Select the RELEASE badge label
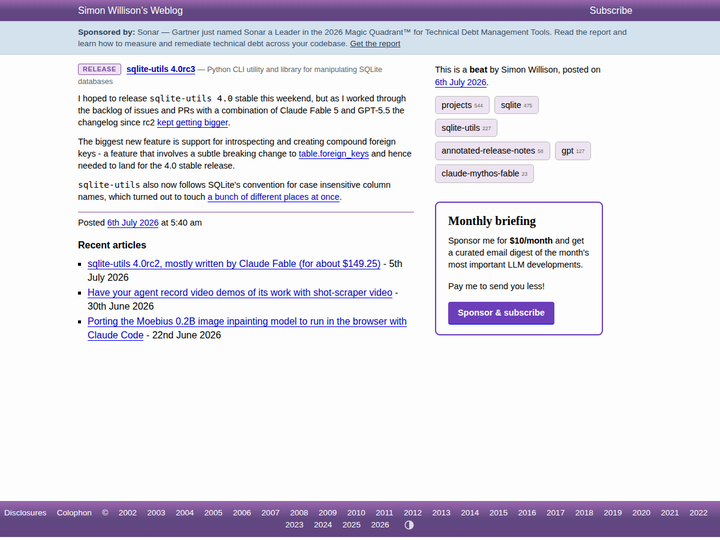The height and width of the screenshot is (540, 720). (x=99, y=69)
